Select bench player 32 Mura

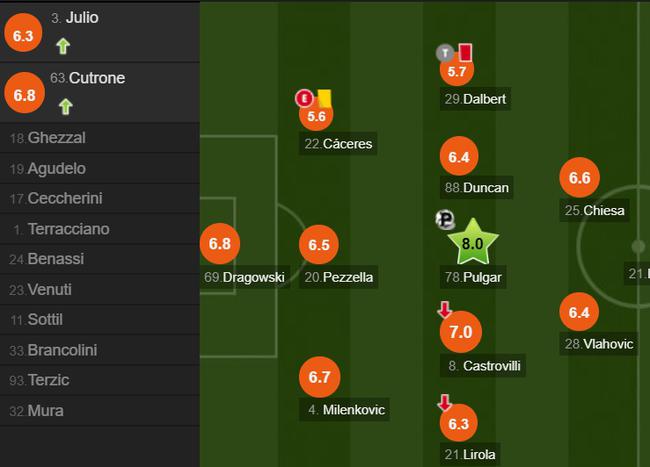(x=99, y=411)
